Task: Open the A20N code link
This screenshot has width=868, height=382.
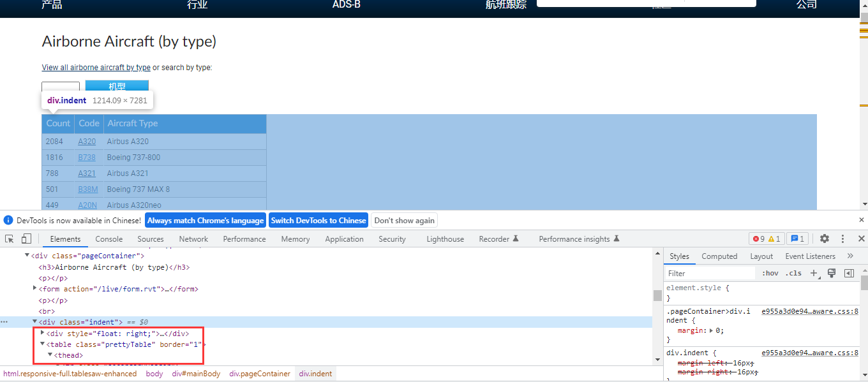Action: click(x=87, y=205)
